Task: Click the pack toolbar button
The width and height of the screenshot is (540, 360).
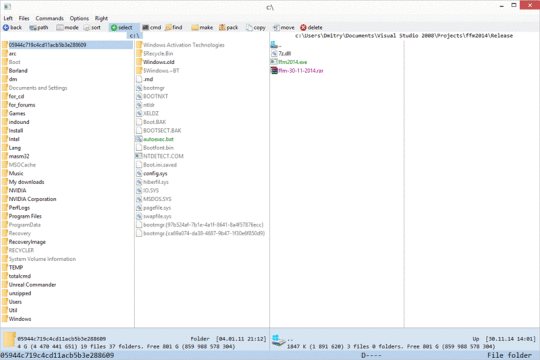Action: [x=228, y=28]
